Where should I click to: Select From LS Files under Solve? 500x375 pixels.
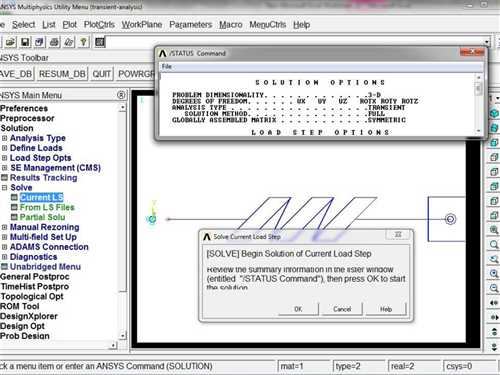pos(47,207)
